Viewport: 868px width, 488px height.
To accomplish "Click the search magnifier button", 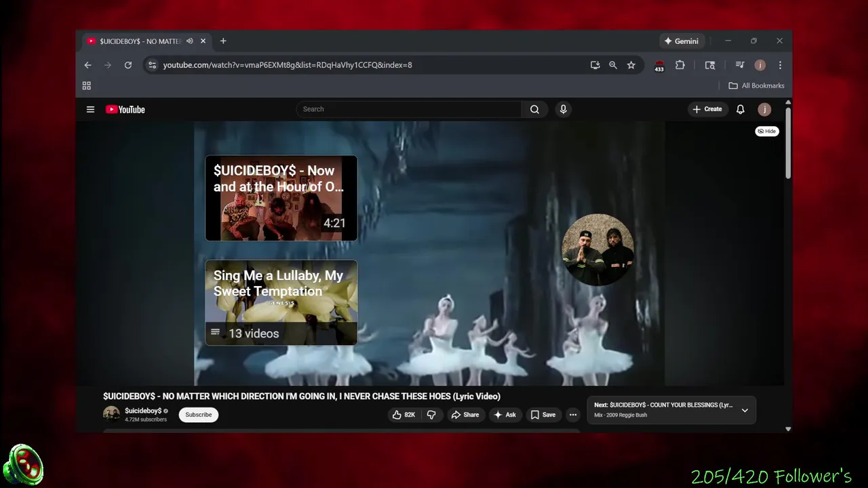I will (x=535, y=109).
